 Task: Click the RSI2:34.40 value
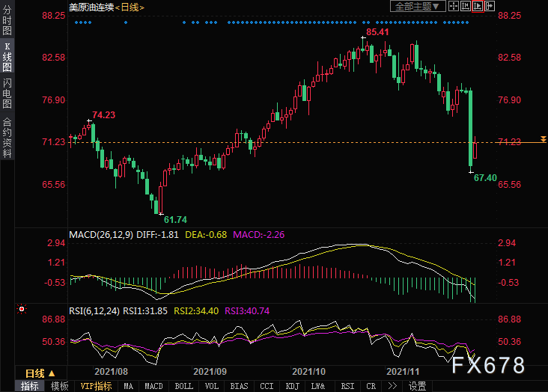(x=196, y=310)
